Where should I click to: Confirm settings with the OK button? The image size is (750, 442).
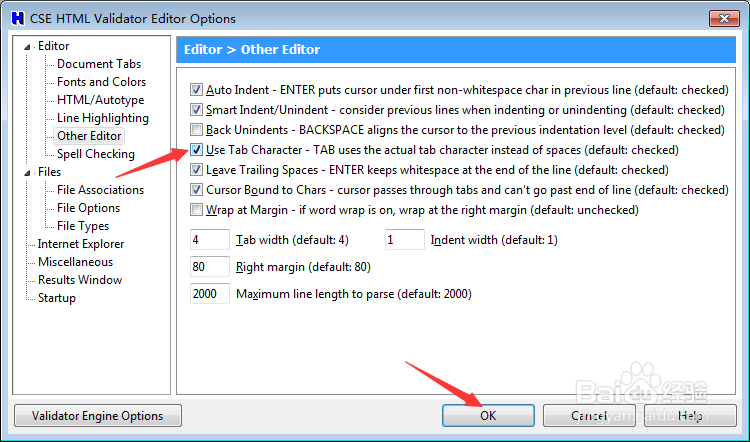(x=488, y=416)
